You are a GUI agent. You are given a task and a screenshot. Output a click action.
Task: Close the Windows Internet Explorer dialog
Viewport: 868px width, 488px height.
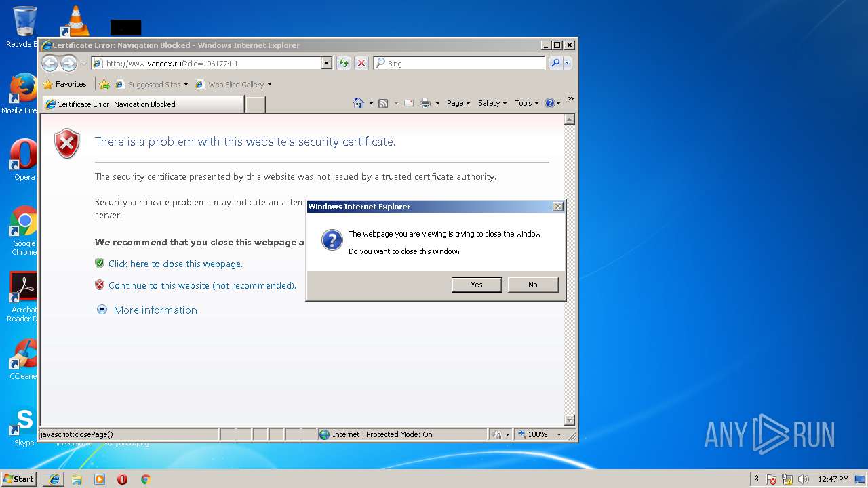coord(558,207)
